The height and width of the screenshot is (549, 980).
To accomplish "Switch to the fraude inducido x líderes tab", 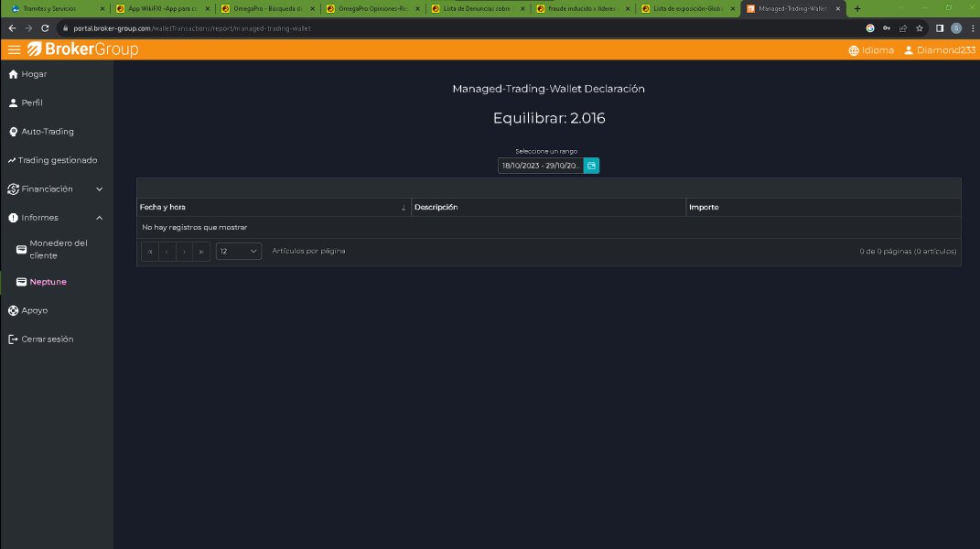I will point(581,9).
